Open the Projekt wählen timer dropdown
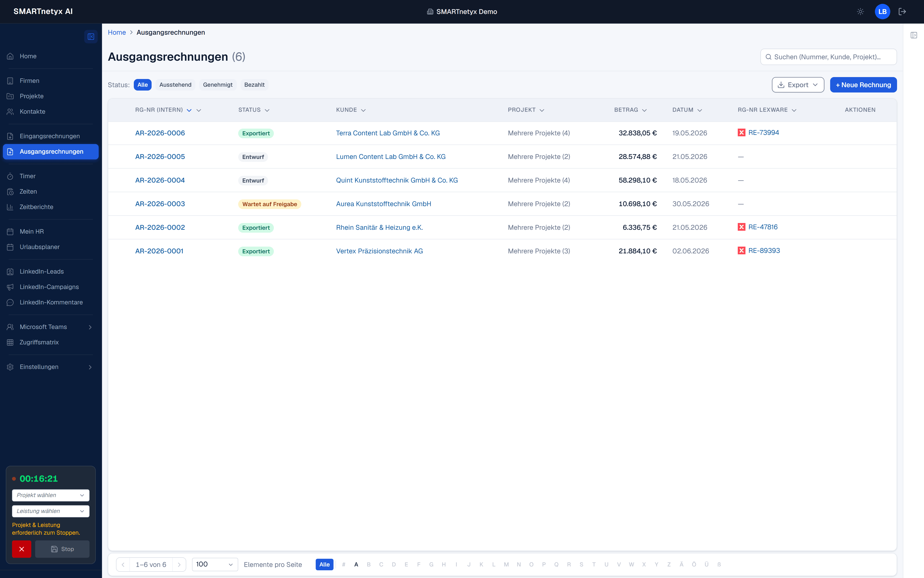 [50, 495]
